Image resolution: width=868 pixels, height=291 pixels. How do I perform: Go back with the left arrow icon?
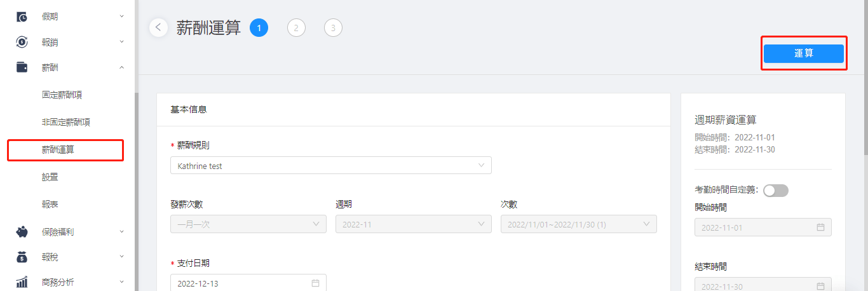click(x=158, y=27)
